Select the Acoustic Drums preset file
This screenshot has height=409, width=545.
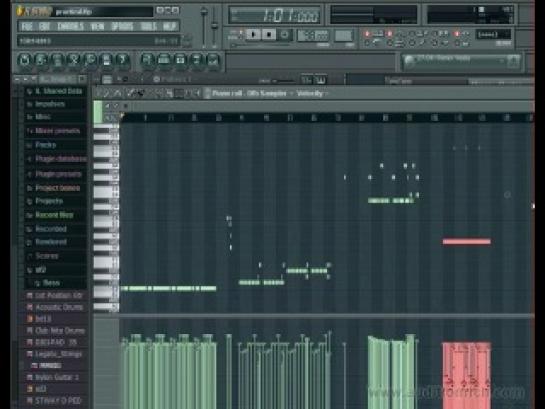coord(56,307)
